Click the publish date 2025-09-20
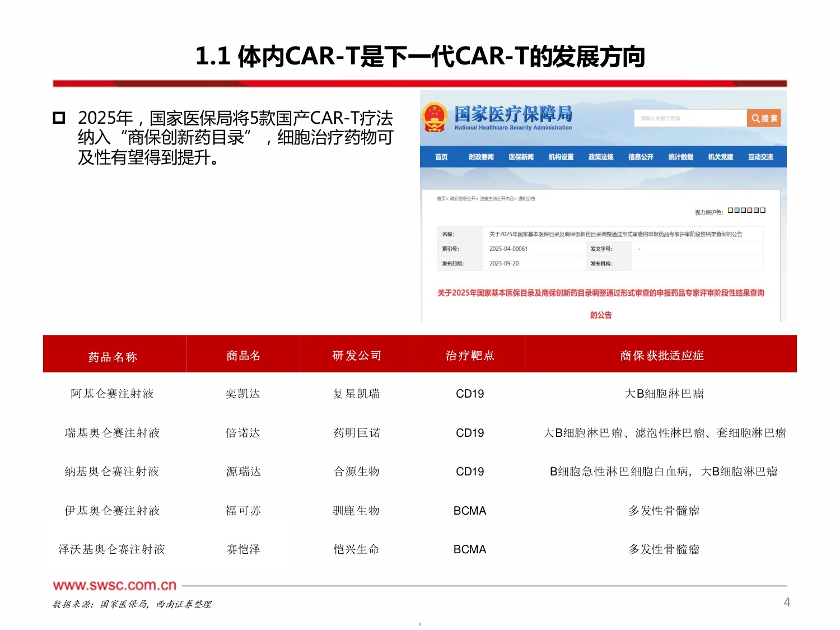840x630 pixels. click(504, 263)
